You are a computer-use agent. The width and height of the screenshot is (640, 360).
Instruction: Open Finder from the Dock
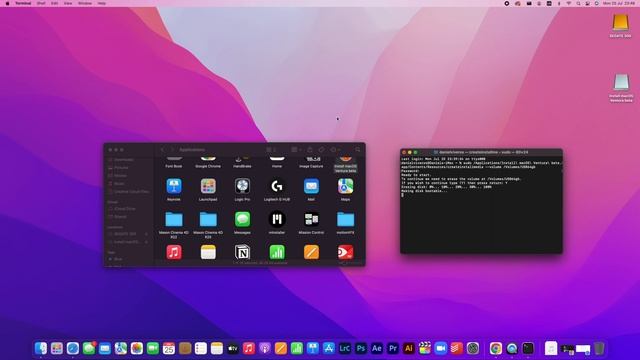click(x=41, y=348)
